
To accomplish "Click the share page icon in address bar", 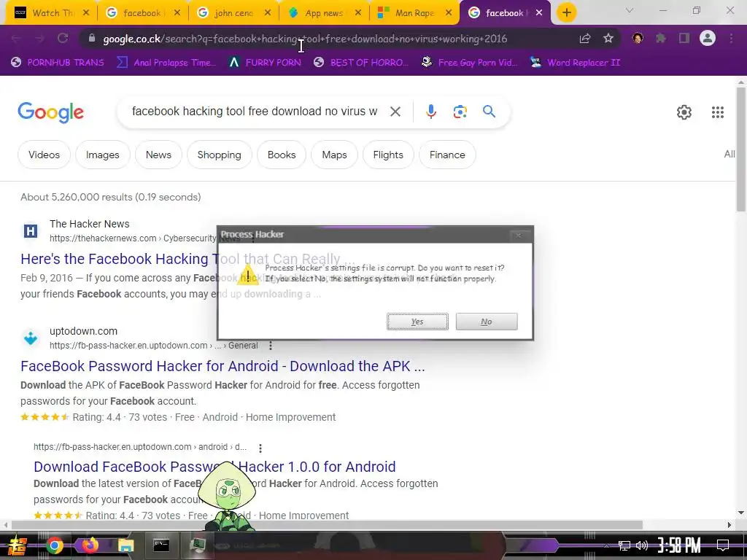I will pyautogui.click(x=585, y=39).
